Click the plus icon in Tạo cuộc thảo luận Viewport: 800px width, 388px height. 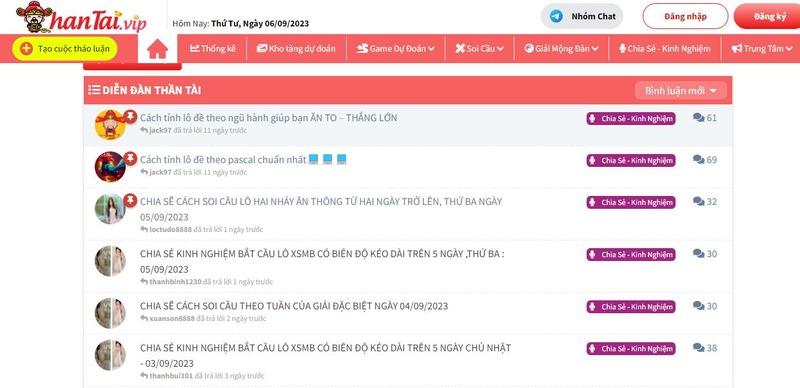[27, 48]
